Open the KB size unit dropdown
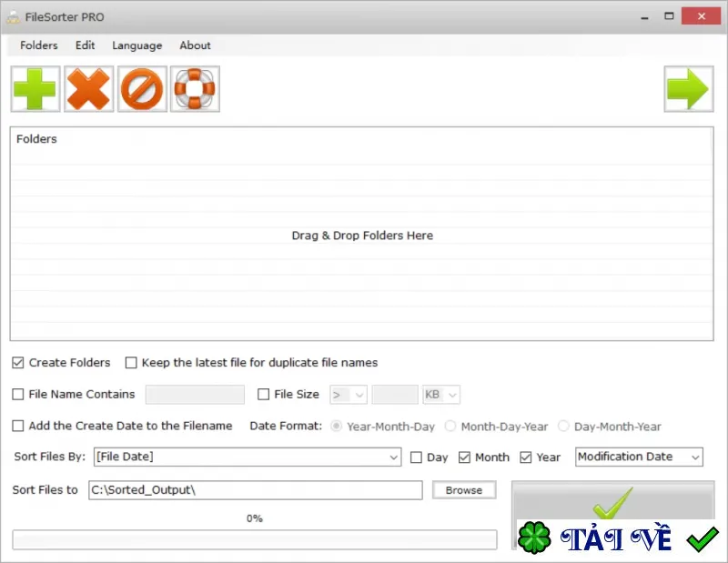The image size is (728, 563). [441, 395]
